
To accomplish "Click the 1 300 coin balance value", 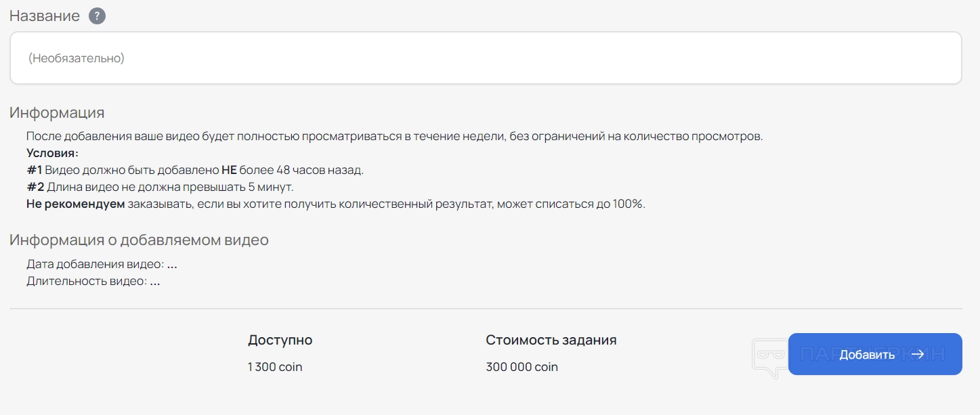I will pos(275,367).
